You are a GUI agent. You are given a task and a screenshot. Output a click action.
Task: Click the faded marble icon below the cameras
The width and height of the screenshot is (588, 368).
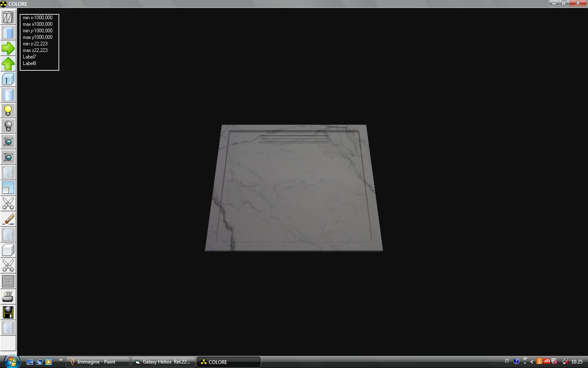click(x=8, y=173)
